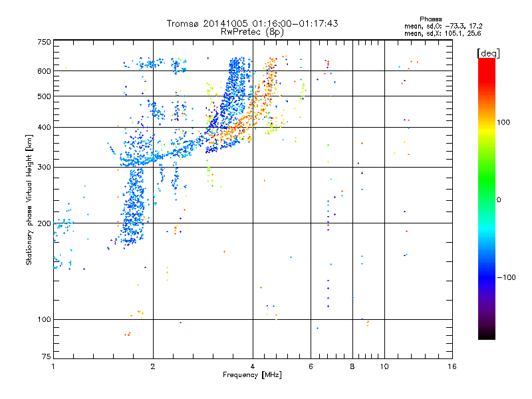
Task: Click the x-axis tick label '1'
Action: [x=53, y=366]
